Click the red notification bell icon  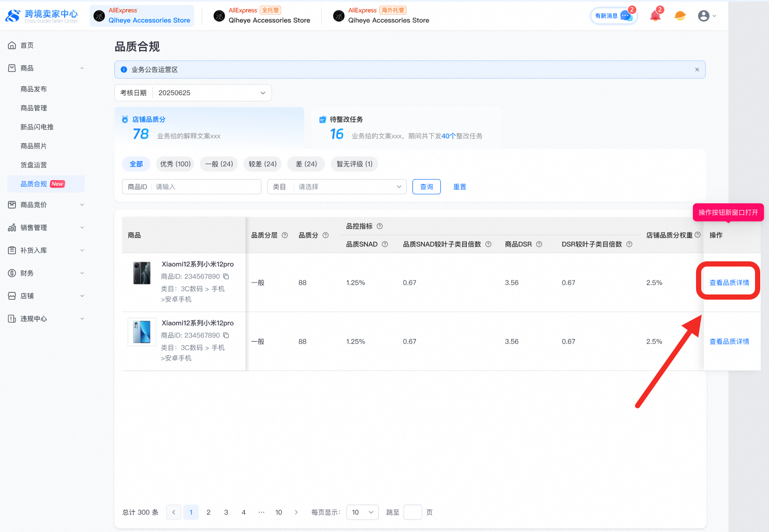(655, 16)
